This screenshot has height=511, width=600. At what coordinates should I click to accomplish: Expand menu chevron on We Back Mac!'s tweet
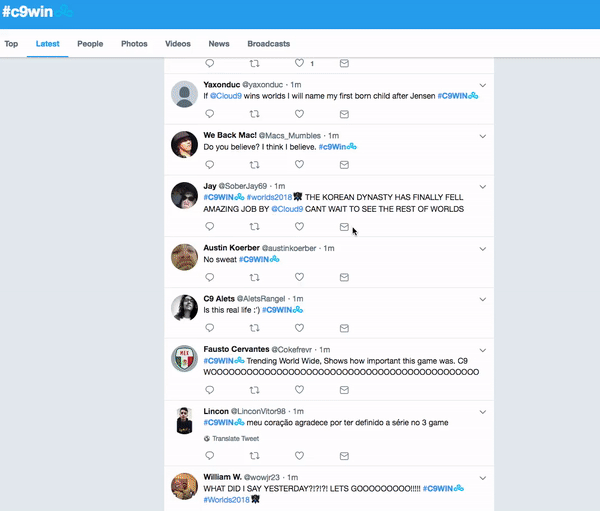pyautogui.click(x=483, y=136)
